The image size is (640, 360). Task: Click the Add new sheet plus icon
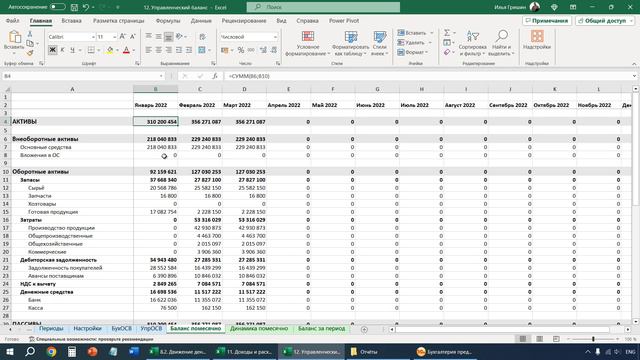point(364,329)
